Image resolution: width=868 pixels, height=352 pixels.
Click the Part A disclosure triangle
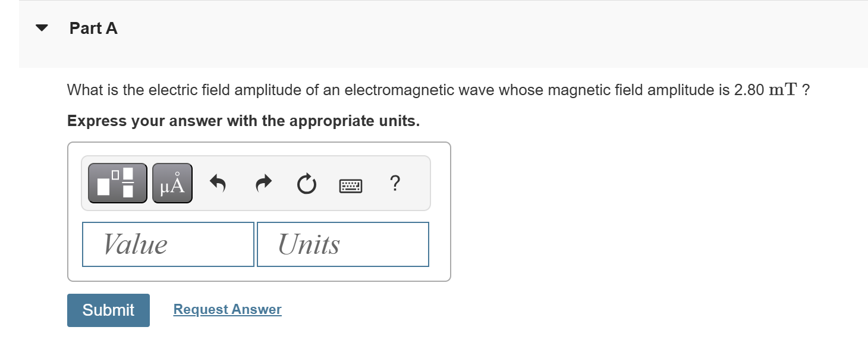40,27
